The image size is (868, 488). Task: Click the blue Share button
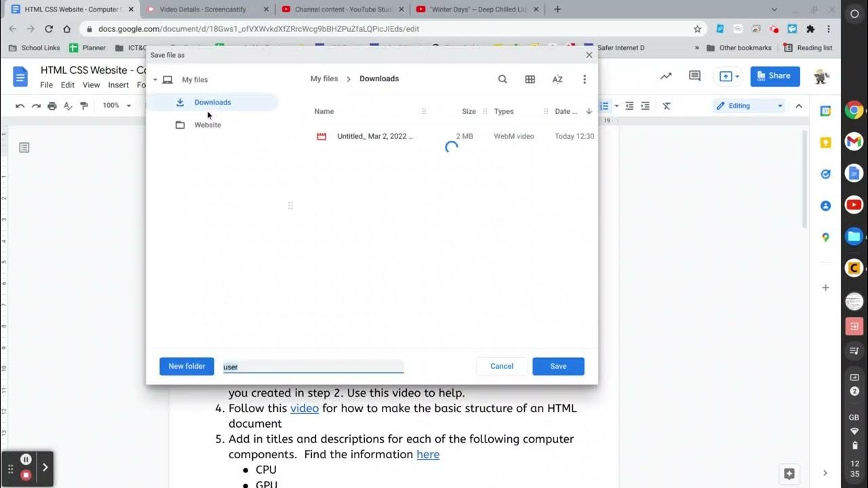(x=775, y=76)
